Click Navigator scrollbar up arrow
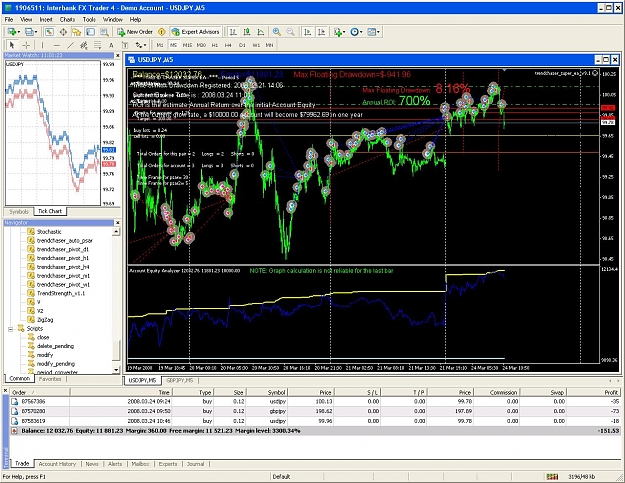The image size is (625, 483). 116,232
